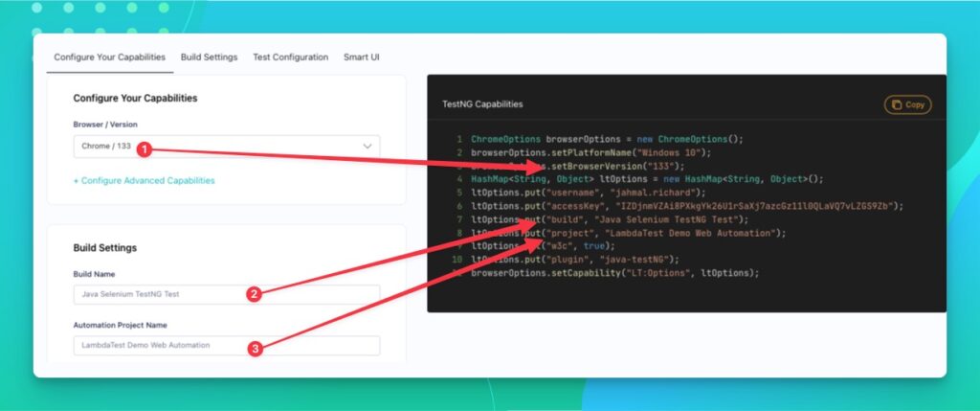
Task: Click into the Build Name field
Action: coord(226,294)
